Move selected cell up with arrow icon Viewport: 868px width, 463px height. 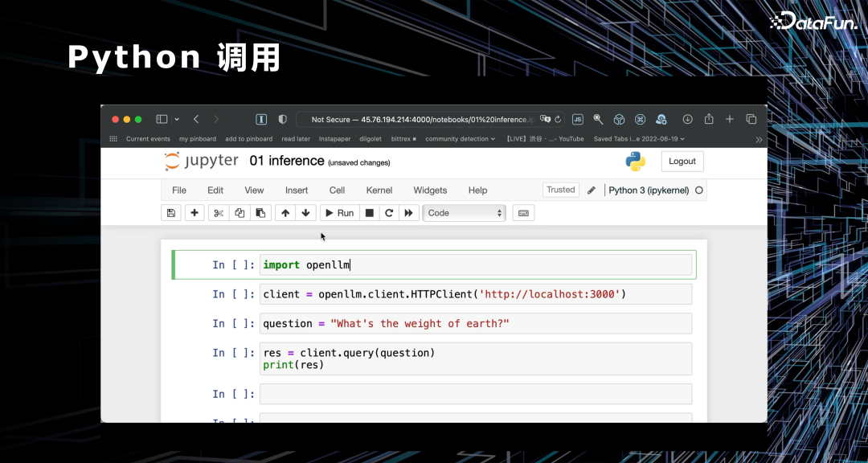[x=285, y=213]
